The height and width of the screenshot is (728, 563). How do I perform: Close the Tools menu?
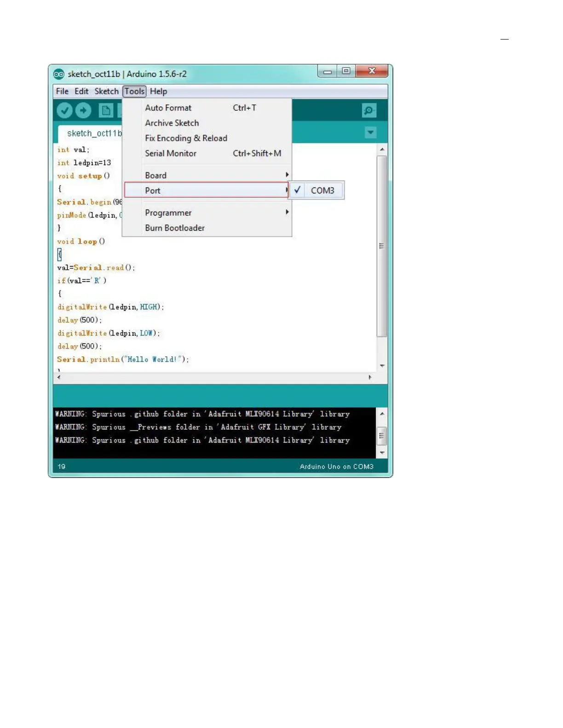pos(134,91)
